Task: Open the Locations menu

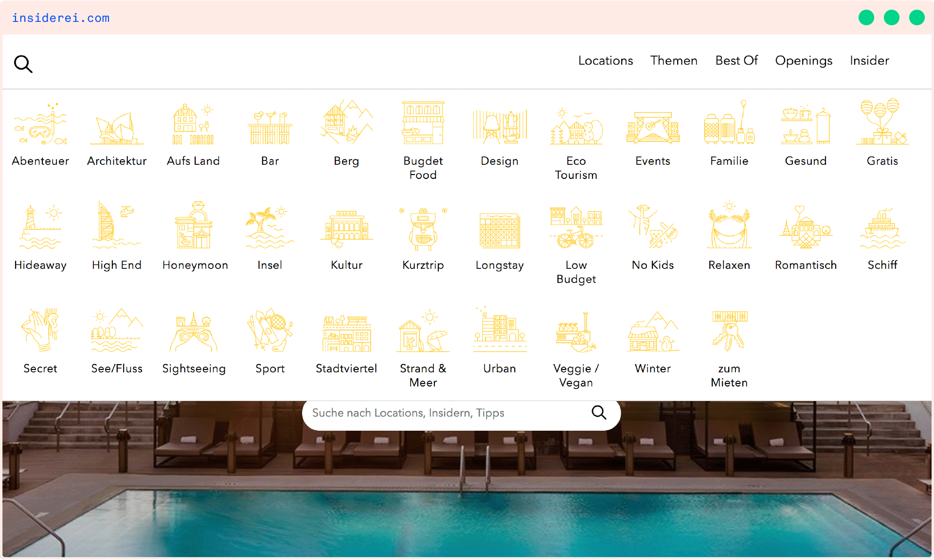Action: (x=605, y=61)
